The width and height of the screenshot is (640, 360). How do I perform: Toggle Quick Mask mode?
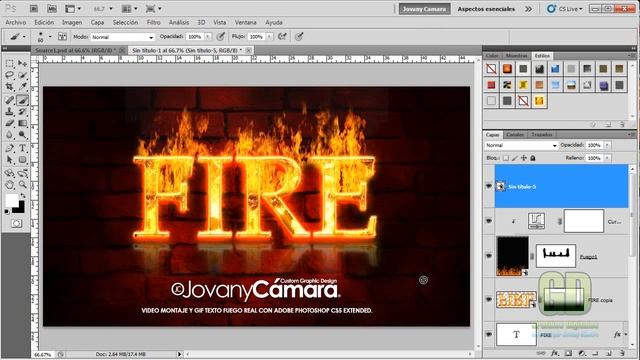pos(16,224)
